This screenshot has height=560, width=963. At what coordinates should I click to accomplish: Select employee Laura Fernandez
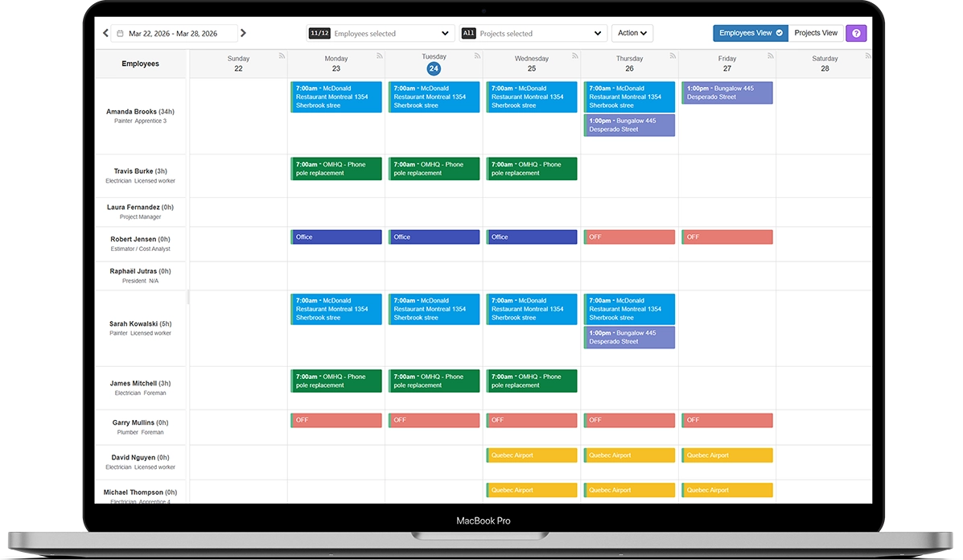pyautogui.click(x=140, y=212)
